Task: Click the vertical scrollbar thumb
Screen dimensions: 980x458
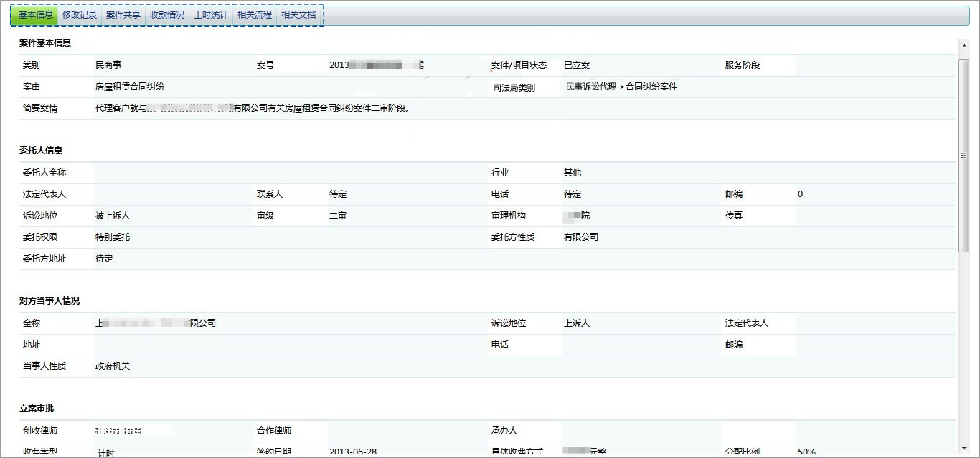Action: pos(964,154)
